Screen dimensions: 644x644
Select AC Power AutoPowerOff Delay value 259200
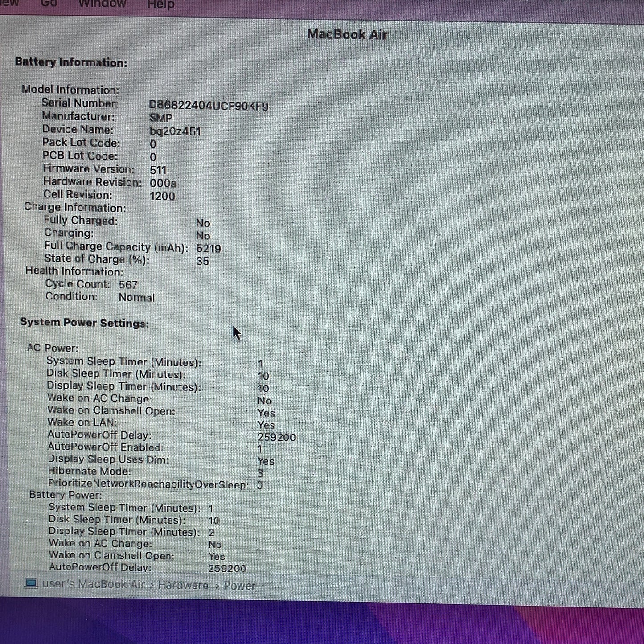tap(277, 437)
